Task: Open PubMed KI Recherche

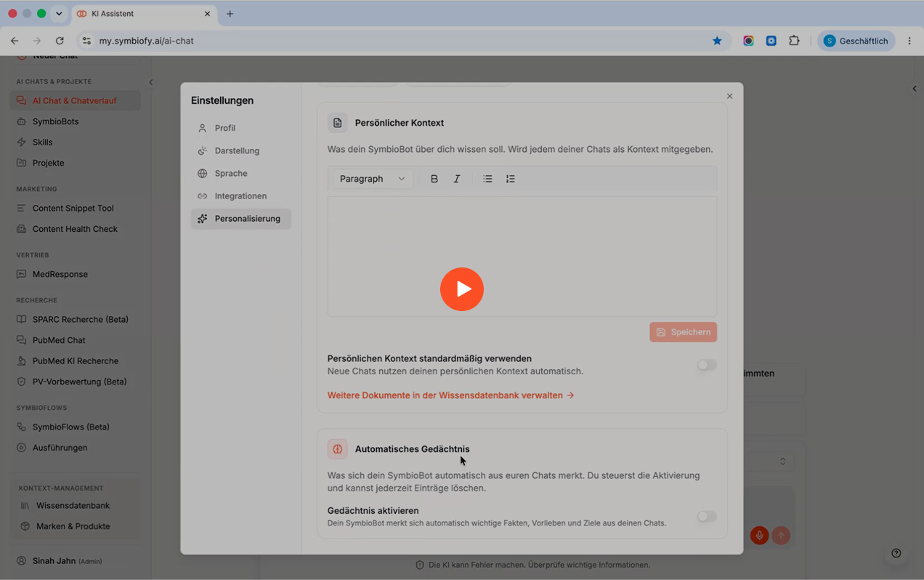Action: pos(76,361)
